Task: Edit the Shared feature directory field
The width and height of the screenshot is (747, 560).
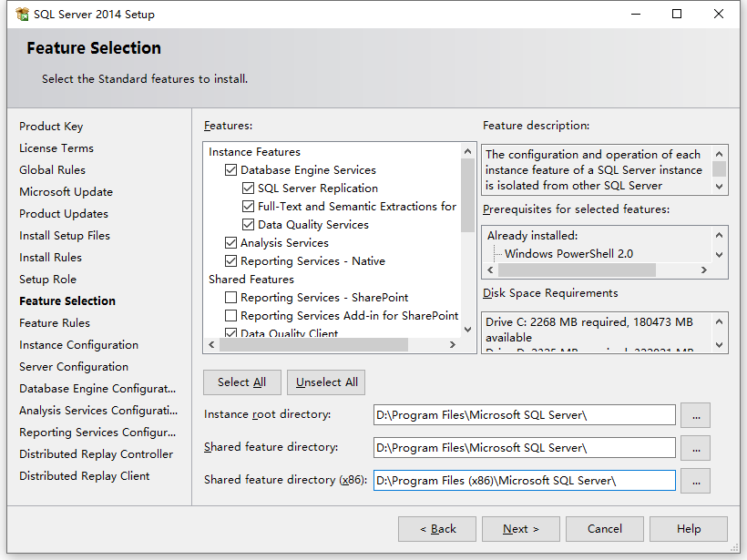Action: 525,448
